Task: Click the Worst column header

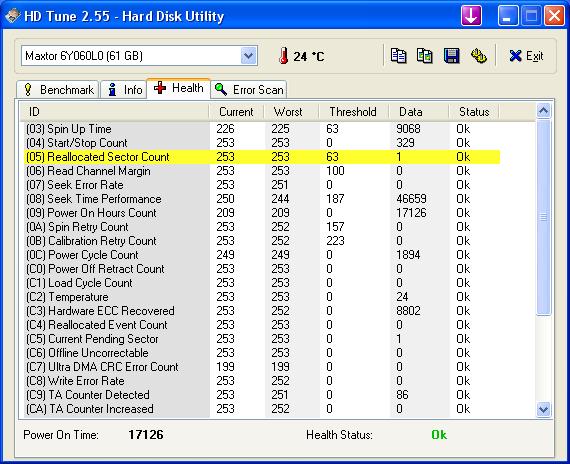Action: tap(291, 112)
